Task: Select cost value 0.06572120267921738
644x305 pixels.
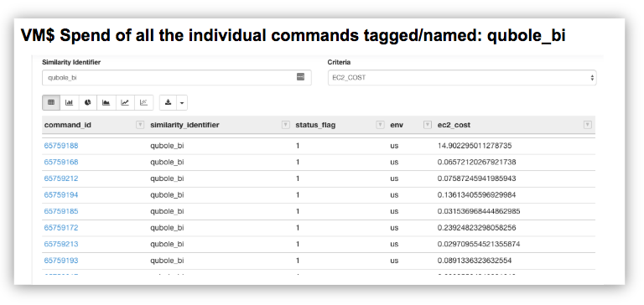Action: tap(477, 163)
